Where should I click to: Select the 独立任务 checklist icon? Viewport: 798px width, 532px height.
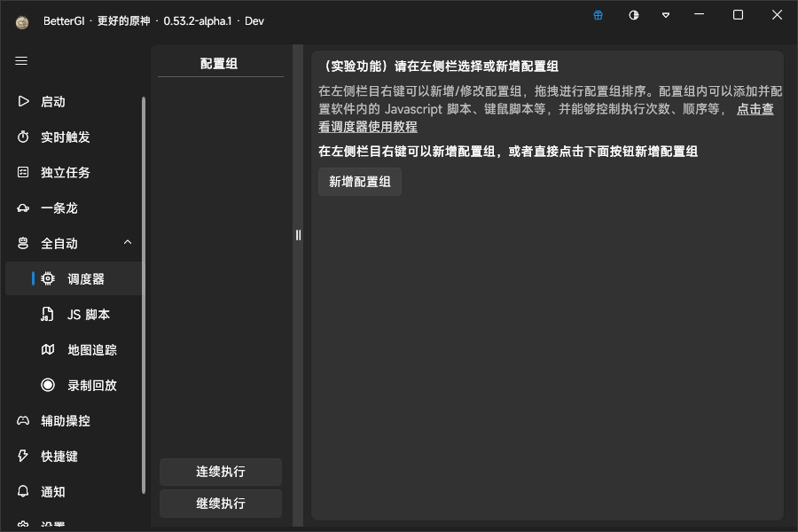coord(24,173)
